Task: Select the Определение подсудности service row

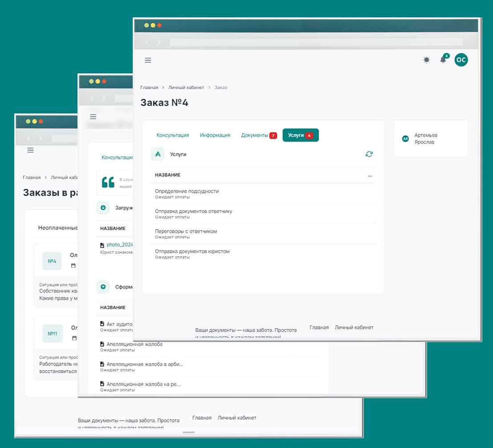Action: [x=187, y=191]
